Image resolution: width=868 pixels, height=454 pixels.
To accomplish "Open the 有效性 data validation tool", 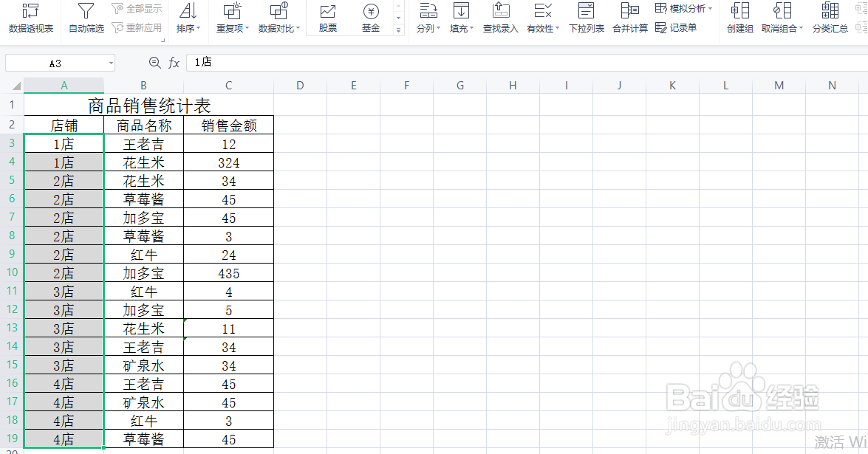I will click(x=542, y=18).
